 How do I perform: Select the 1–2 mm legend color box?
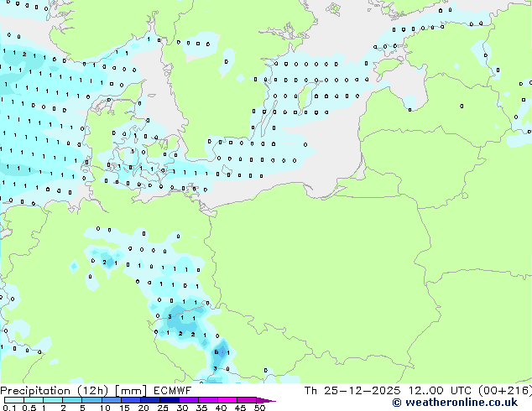[53, 400]
